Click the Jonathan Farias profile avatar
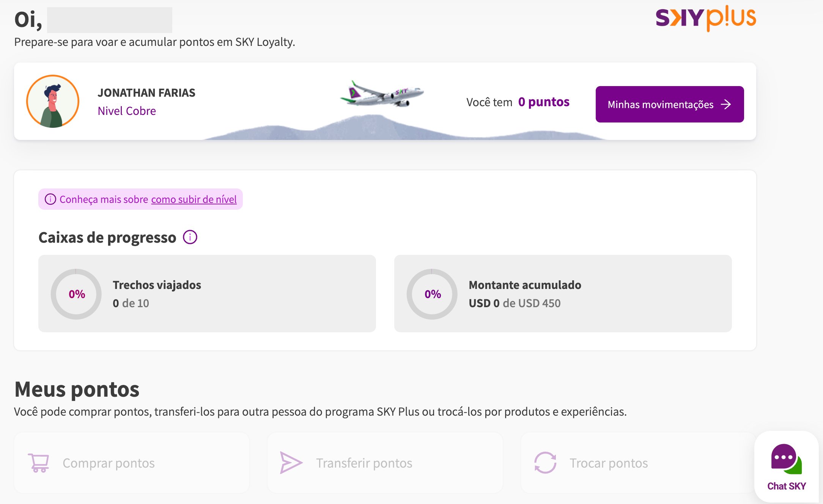Viewport: 823px width, 504px height. coord(53,101)
